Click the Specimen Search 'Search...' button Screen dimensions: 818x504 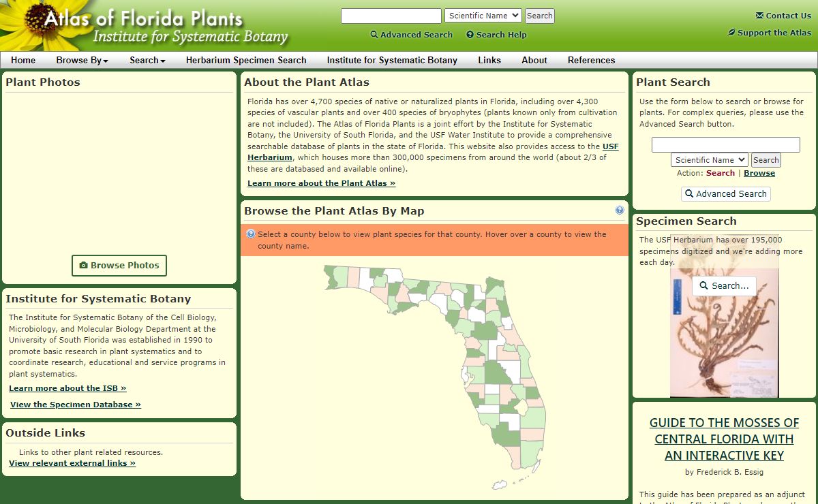tap(724, 286)
